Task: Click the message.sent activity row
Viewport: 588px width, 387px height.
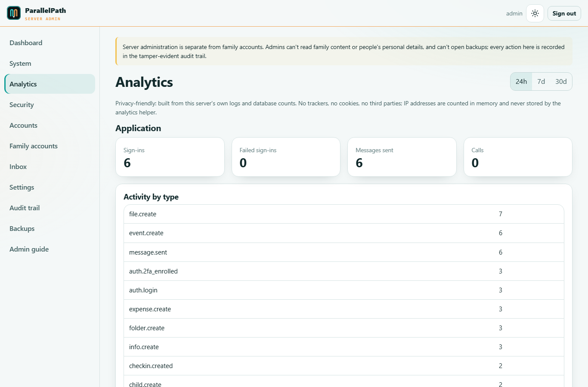Action: coord(344,252)
